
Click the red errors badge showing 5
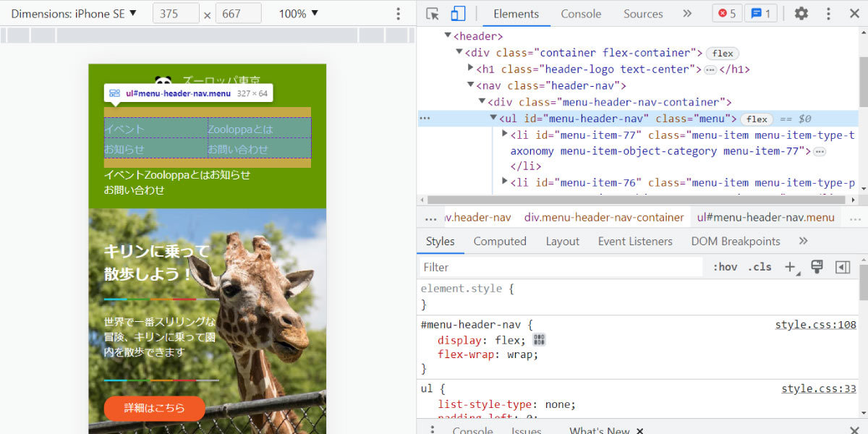[727, 14]
